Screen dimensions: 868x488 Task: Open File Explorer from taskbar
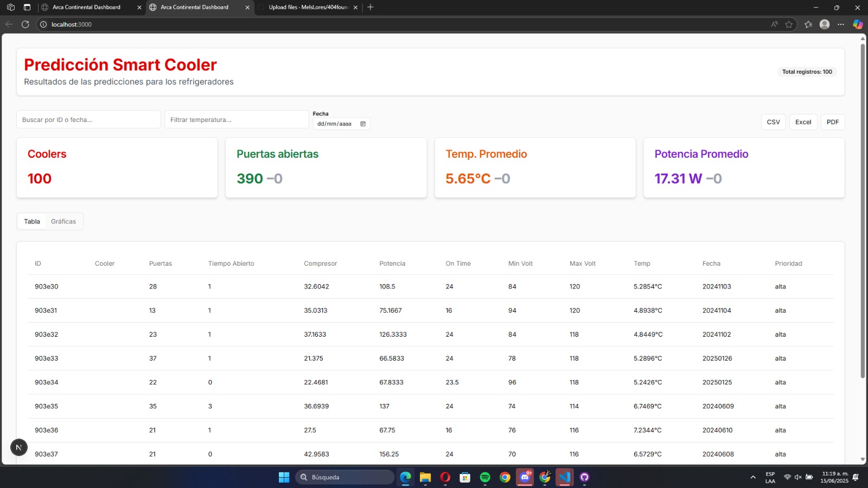click(425, 477)
